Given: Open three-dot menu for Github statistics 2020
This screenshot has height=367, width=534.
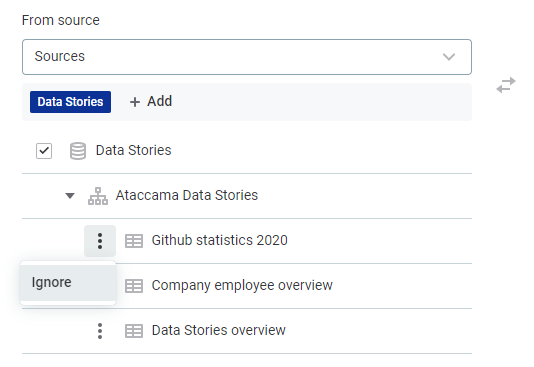Looking at the screenshot, I should pos(100,241).
